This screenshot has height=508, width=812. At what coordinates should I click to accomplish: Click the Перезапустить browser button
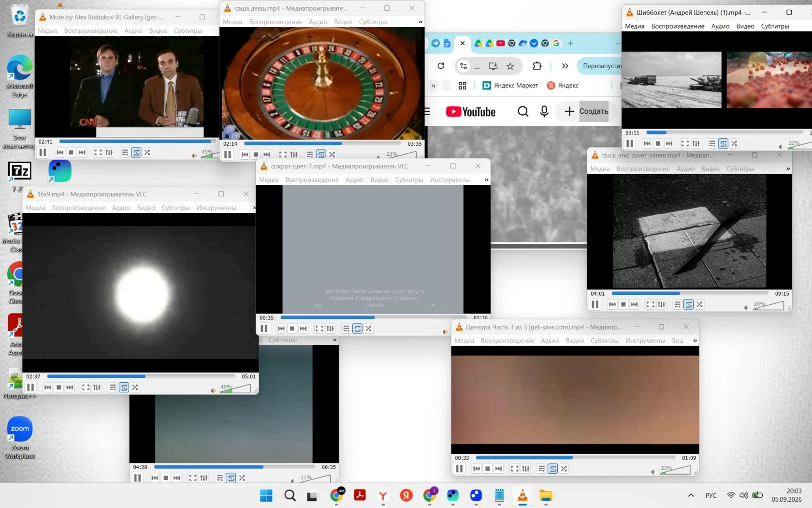599,66
